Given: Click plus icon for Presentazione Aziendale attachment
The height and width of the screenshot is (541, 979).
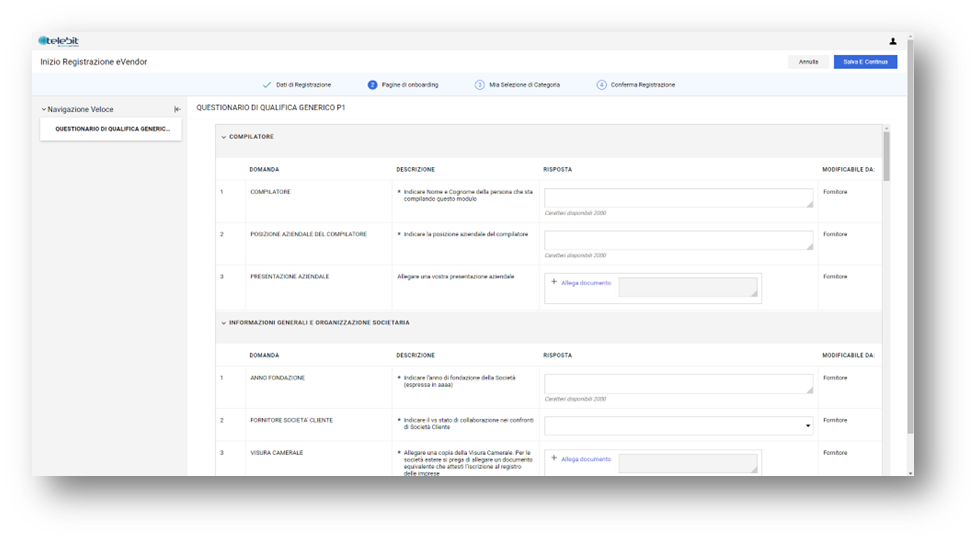Looking at the screenshot, I should (554, 282).
